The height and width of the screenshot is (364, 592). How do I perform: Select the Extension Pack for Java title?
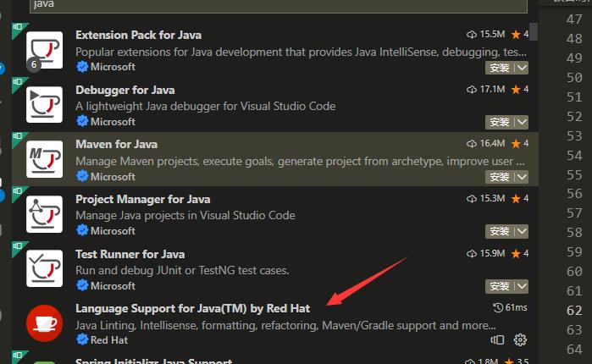pyautogui.click(x=138, y=35)
